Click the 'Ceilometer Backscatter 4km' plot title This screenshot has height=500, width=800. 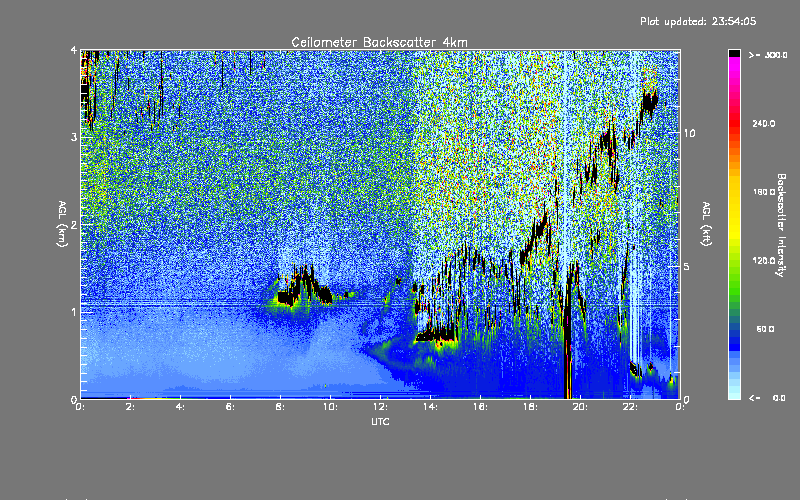click(x=379, y=42)
